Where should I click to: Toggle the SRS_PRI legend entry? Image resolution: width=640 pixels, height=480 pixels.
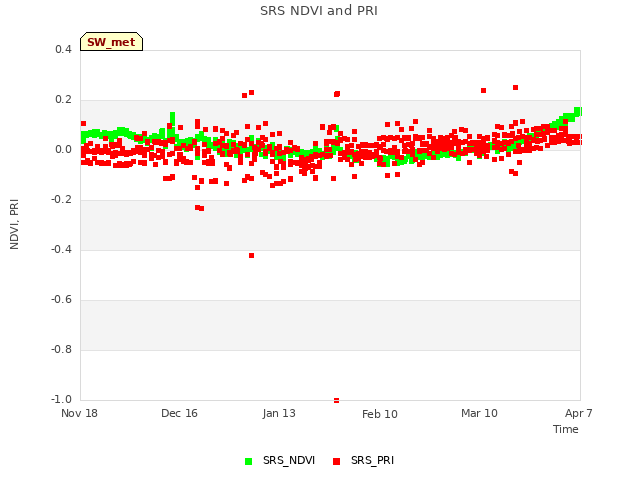pyautogui.click(x=363, y=460)
